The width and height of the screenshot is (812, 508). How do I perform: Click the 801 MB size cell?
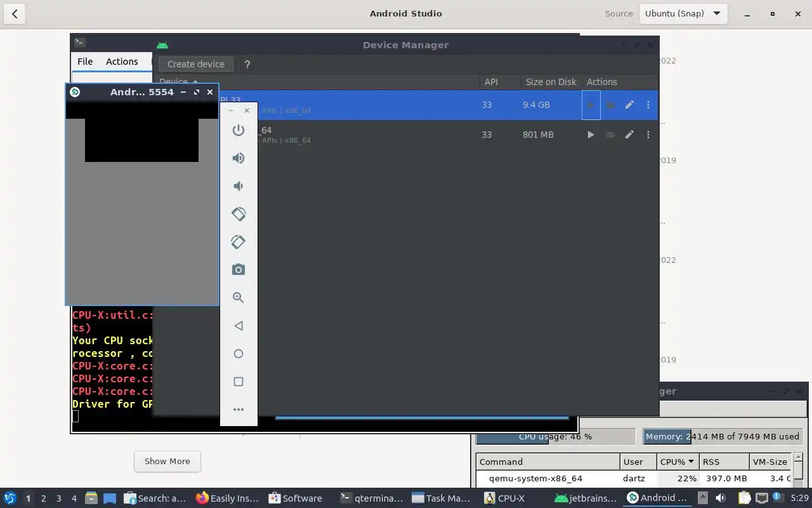pyautogui.click(x=538, y=135)
